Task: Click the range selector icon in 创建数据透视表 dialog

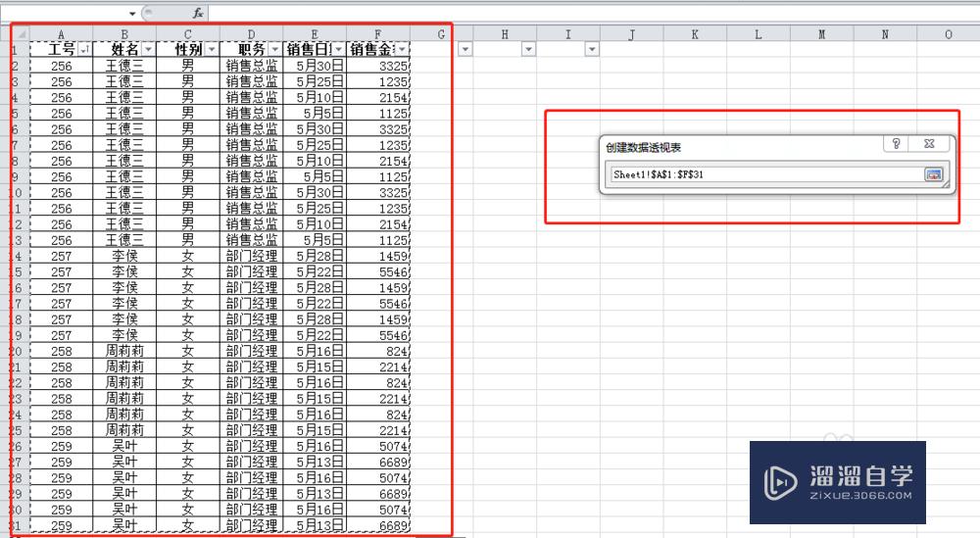Action: [933, 174]
